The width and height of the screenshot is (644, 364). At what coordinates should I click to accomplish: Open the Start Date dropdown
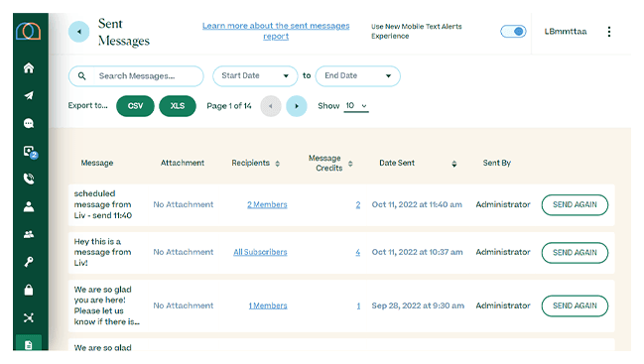255,76
